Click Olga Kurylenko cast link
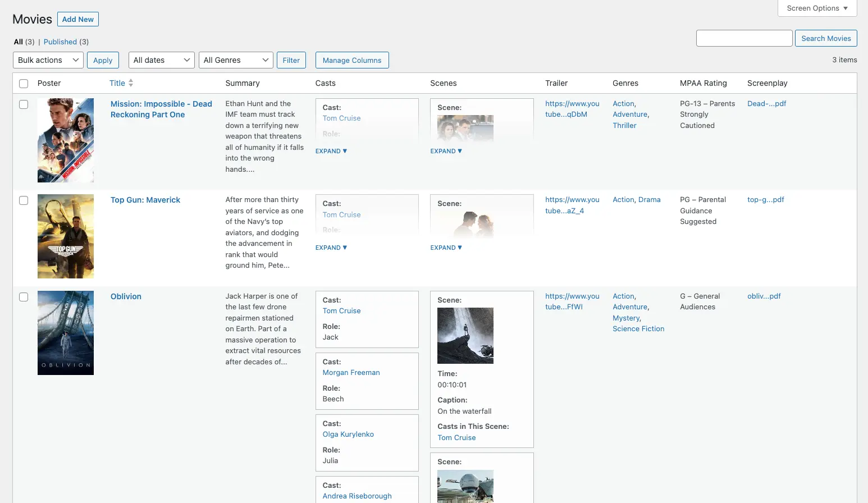This screenshot has width=868, height=503. coord(348,435)
